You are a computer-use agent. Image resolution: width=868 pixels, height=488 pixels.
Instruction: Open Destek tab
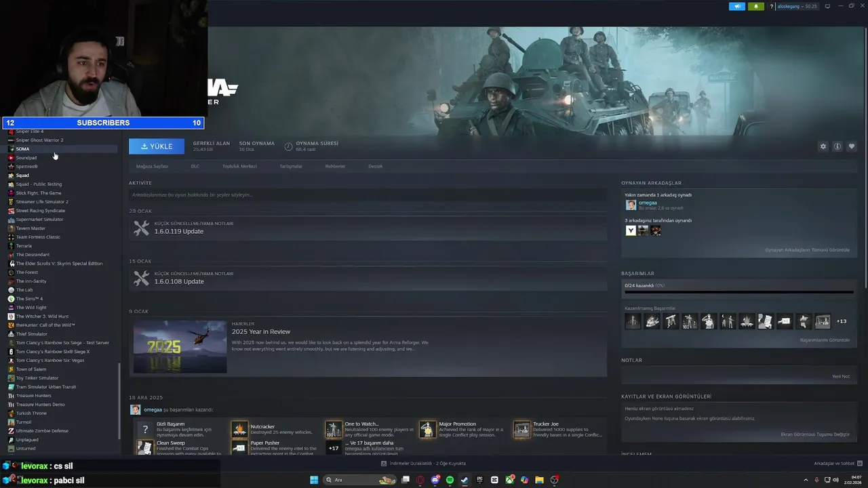click(375, 166)
